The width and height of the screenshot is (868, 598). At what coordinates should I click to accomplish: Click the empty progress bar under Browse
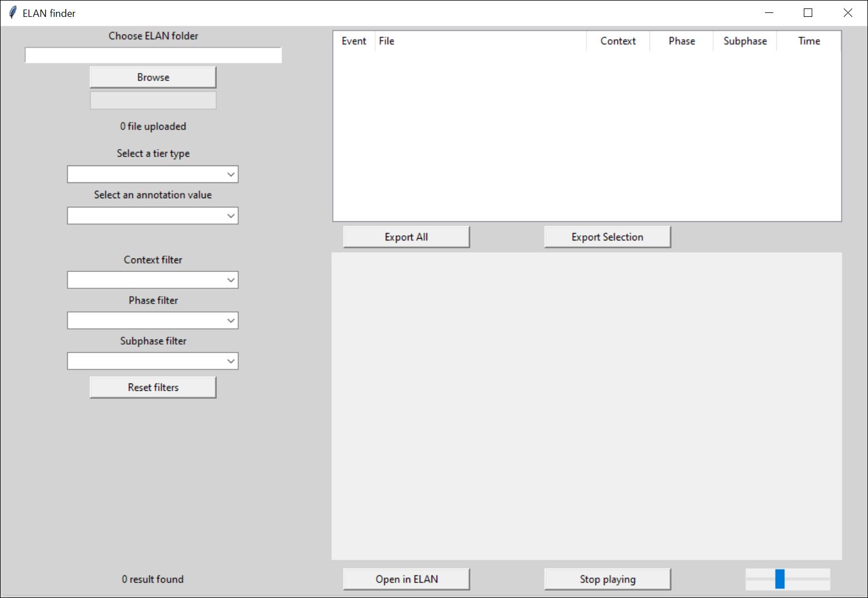click(x=153, y=100)
